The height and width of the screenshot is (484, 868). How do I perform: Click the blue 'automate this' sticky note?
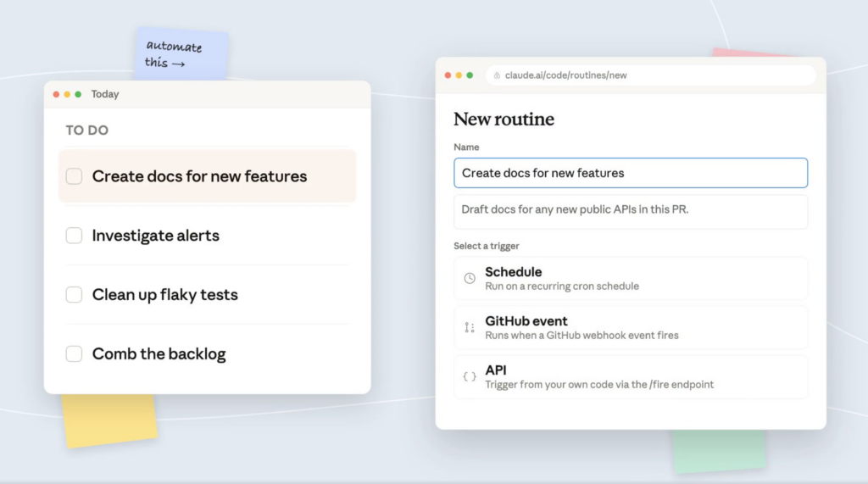point(181,53)
